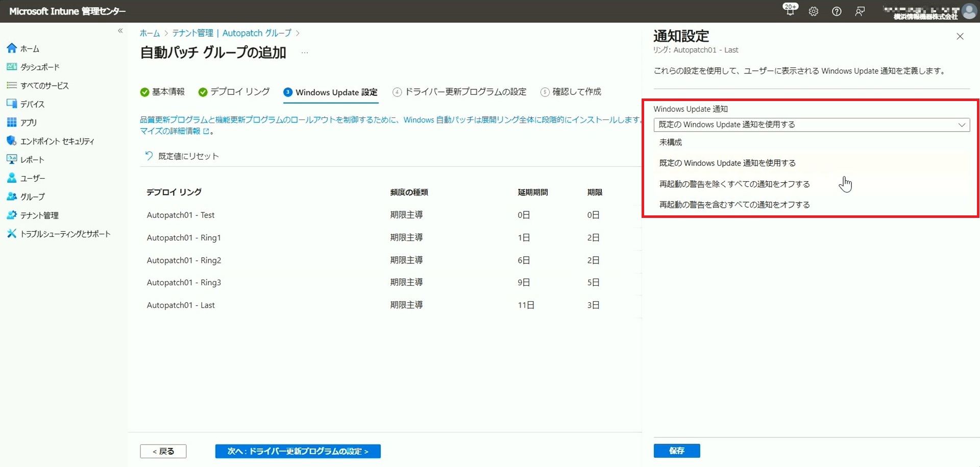Select the Autopatch01 - Last ring row
This screenshot has width=980, height=467.
[390, 305]
